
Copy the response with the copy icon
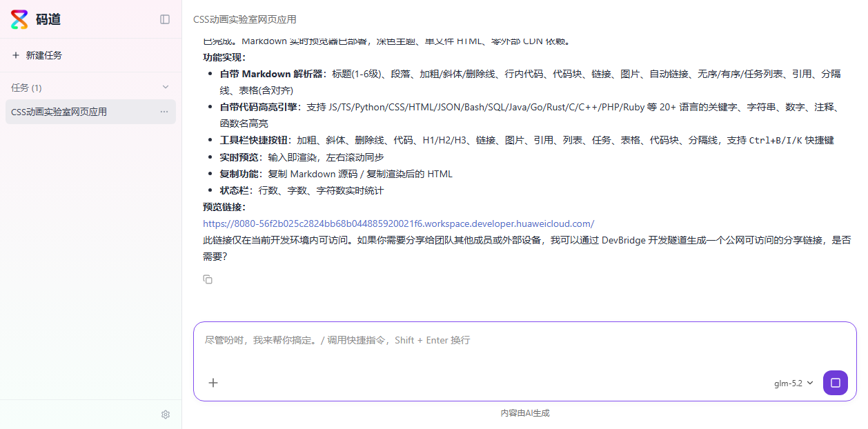[208, 279]
